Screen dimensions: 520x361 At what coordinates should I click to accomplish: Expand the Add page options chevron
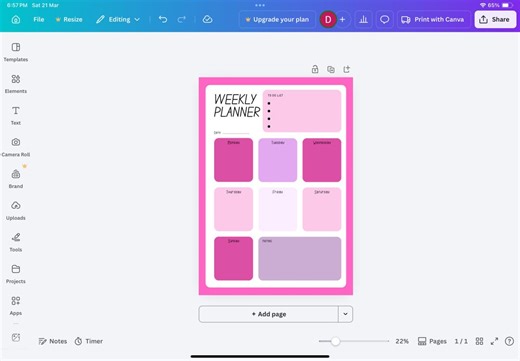(345, 314)
